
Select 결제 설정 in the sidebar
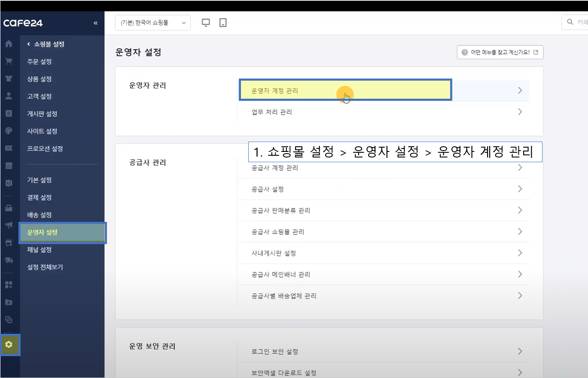tap(40, 197)
